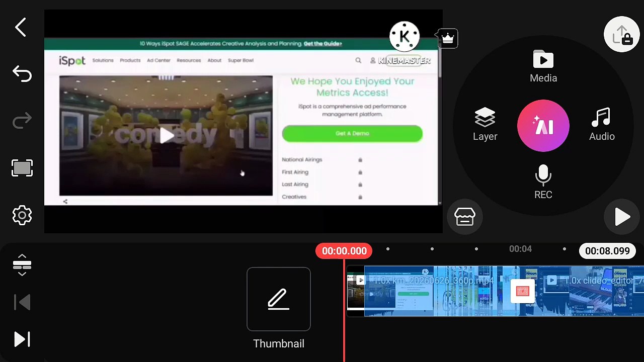Screen dimensions: 644x362
Task: Tap the 00:04 timeline ruler mark
Action: pos(520,249)
